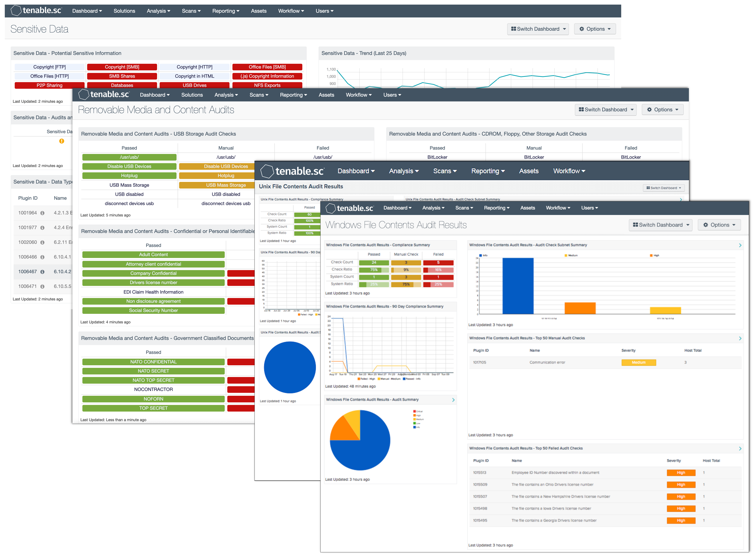The height and width of the screenshot is (558, 756).
Task: Click Plugin ID 1017105 row
Action: [605, 363]
